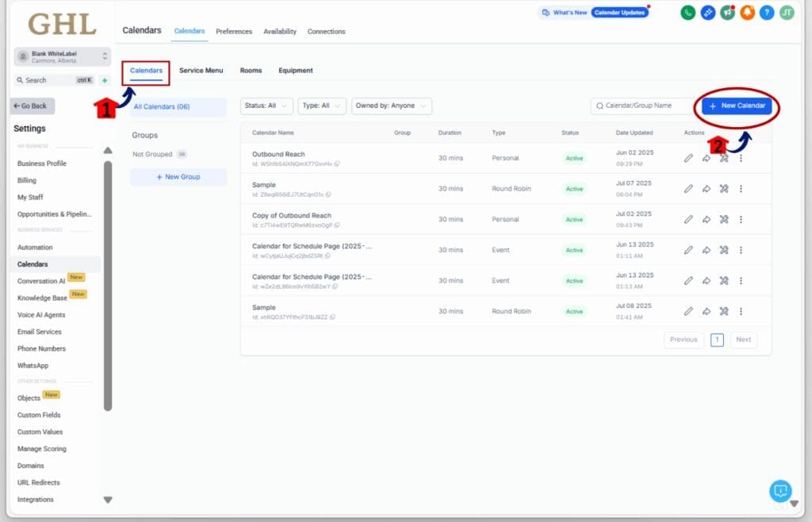
Task: Open the blue help question icon
Action: [x=767, y=13]
